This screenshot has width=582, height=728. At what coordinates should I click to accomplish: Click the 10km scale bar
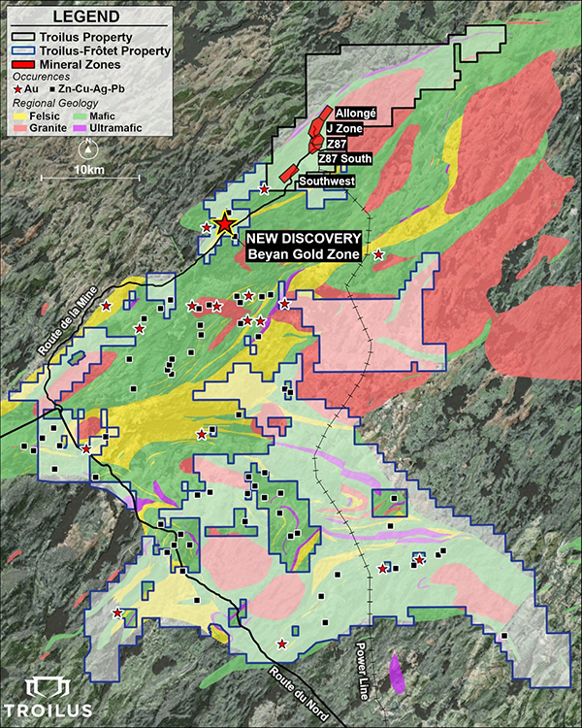89,176
